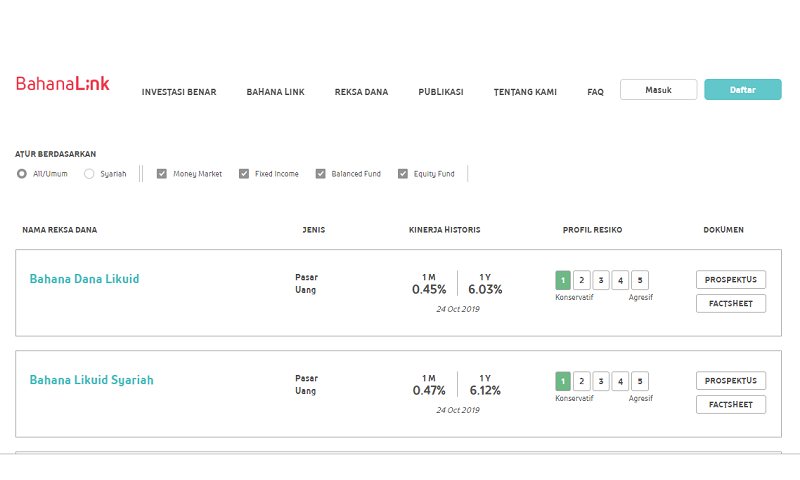800x480 pixels.
Task: Go to the Publikasi page
Action: (440, 92)
